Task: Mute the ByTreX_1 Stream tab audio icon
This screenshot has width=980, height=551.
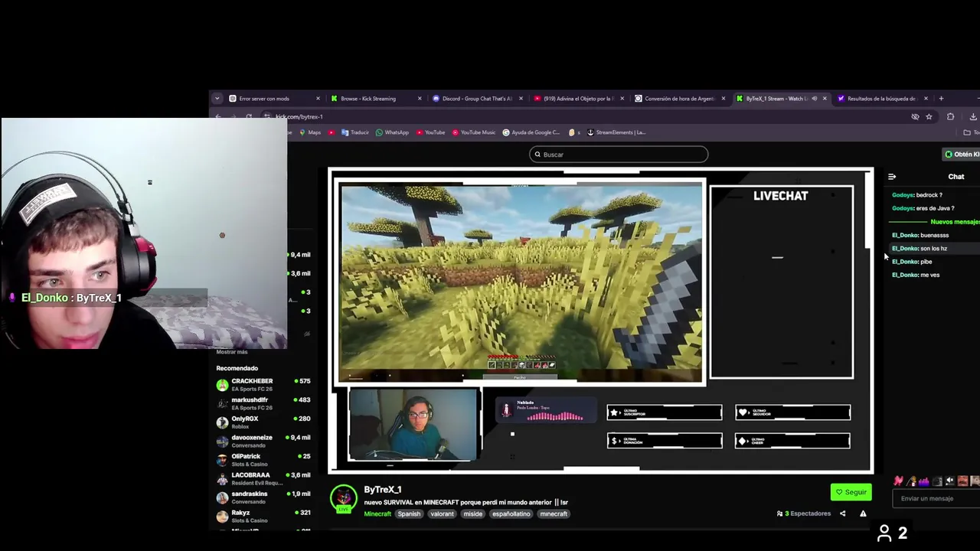Action: click(x=814, y=98)
